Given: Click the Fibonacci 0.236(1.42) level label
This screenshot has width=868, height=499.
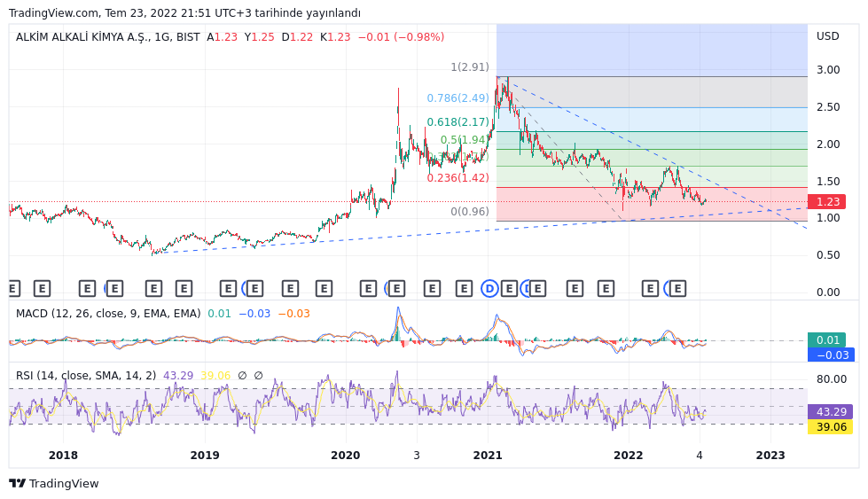Looking at the screenshot, I should (457, 177).
